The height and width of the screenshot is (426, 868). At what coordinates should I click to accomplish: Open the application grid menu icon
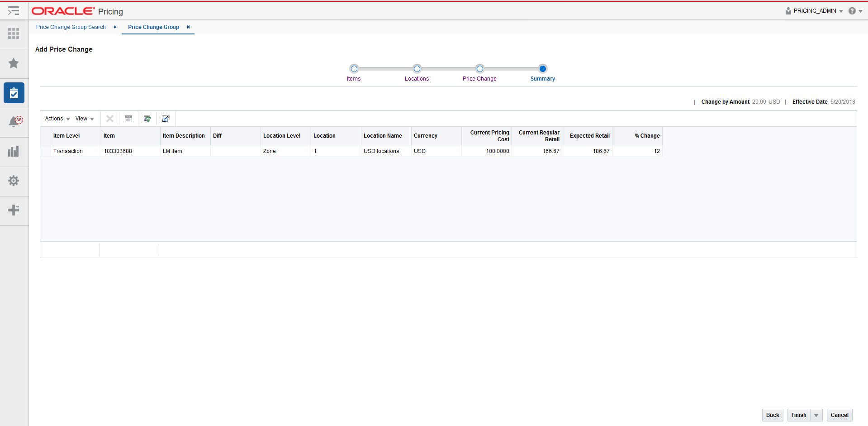(x=14, y=34)
